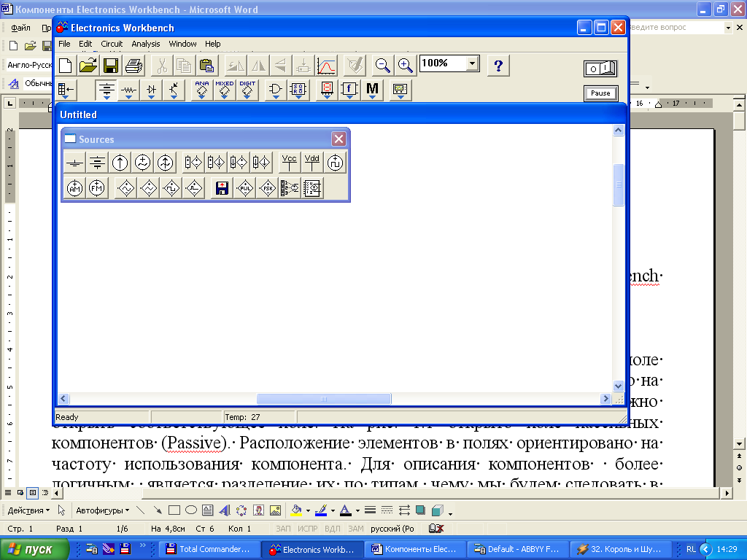Switch to the Total Commander taskbar button
747x560 pixels.
tap(209, 549)
